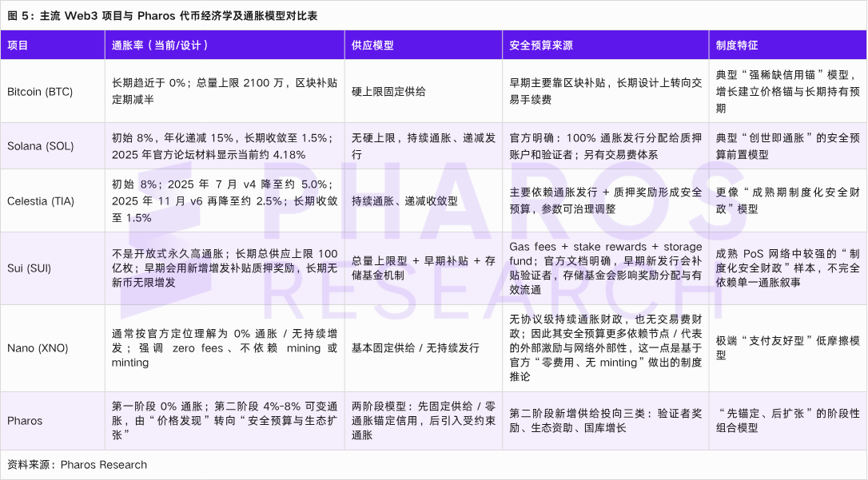Image resolution: width=868 pixels, height=480 pixels.
Task: Select the Bitcoin (BTC) row label
Action: point(40,92)
